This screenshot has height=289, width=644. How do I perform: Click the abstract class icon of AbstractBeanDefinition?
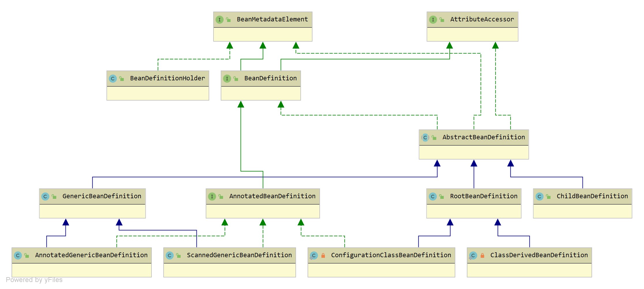pyautogui.click(x=425, y=138)
